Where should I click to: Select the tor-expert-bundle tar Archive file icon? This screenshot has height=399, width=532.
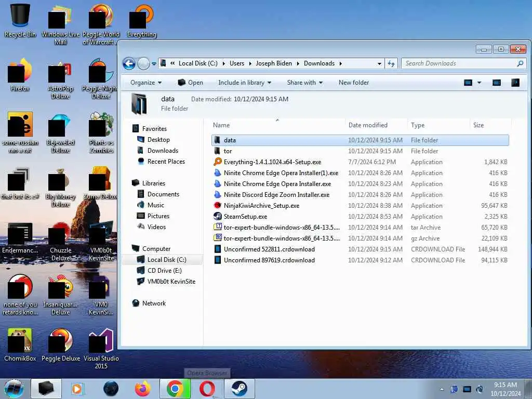[218, 228]
